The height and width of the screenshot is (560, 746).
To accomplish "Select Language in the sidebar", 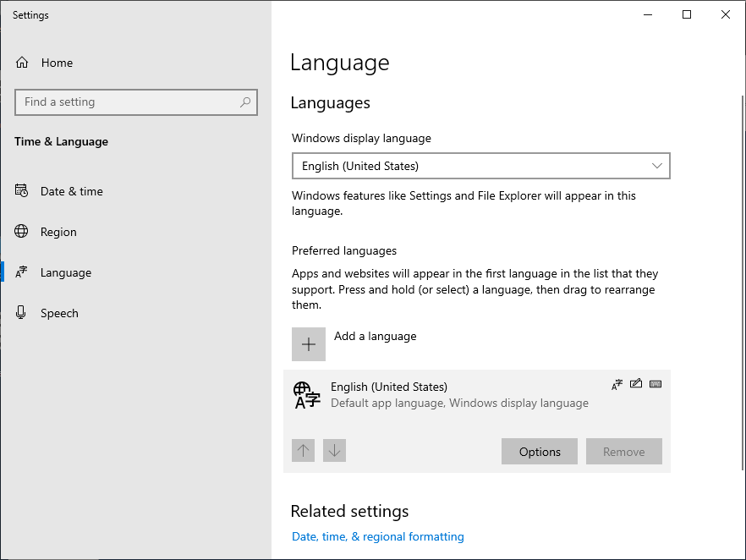I will [x=135, y=272].
